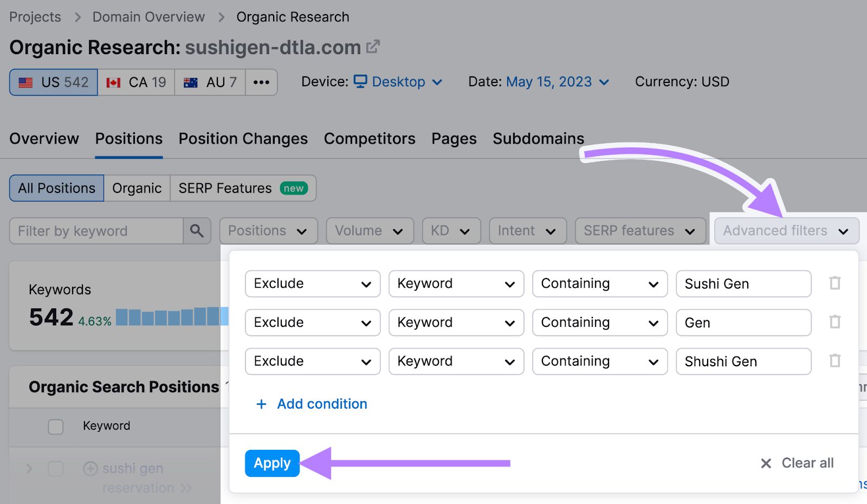Select the Organic segment
The height and width of the screenshot is (504, 867).
137,188
